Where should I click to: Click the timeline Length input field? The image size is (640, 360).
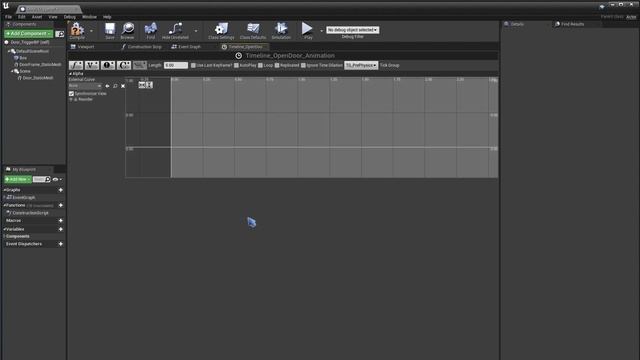point(176,65)
